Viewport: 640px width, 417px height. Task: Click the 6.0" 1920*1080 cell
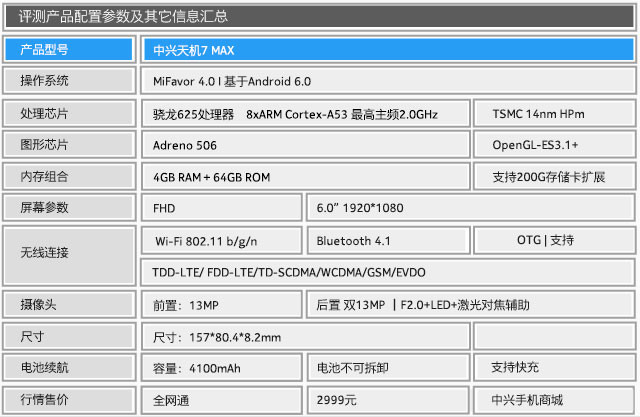click(x=471, y=208)
